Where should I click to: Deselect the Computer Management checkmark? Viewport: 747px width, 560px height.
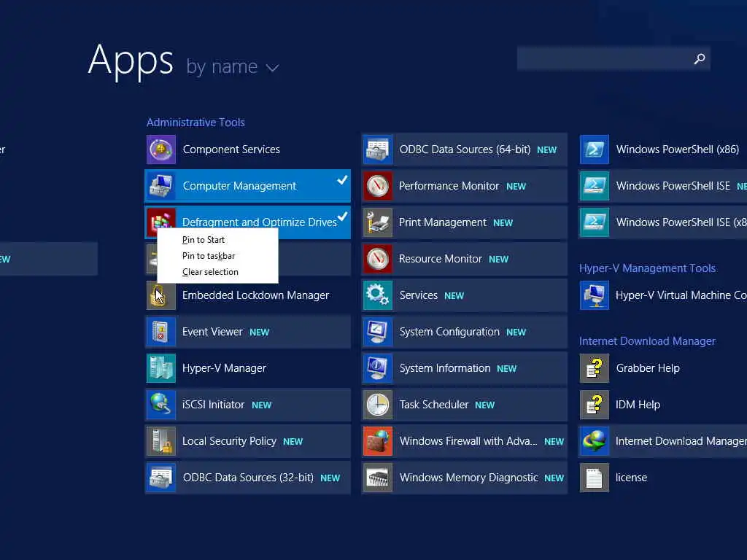(x=342, y=180)
